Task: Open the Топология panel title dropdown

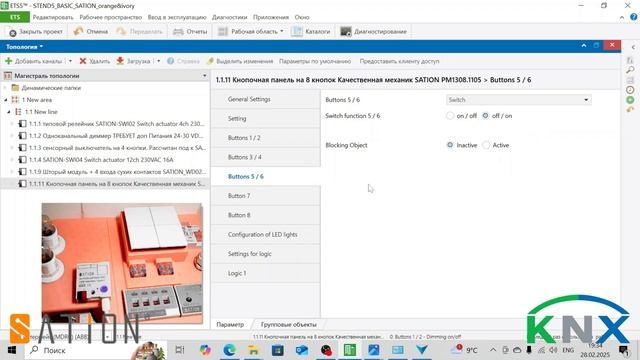Action: [x=24, y=47]
